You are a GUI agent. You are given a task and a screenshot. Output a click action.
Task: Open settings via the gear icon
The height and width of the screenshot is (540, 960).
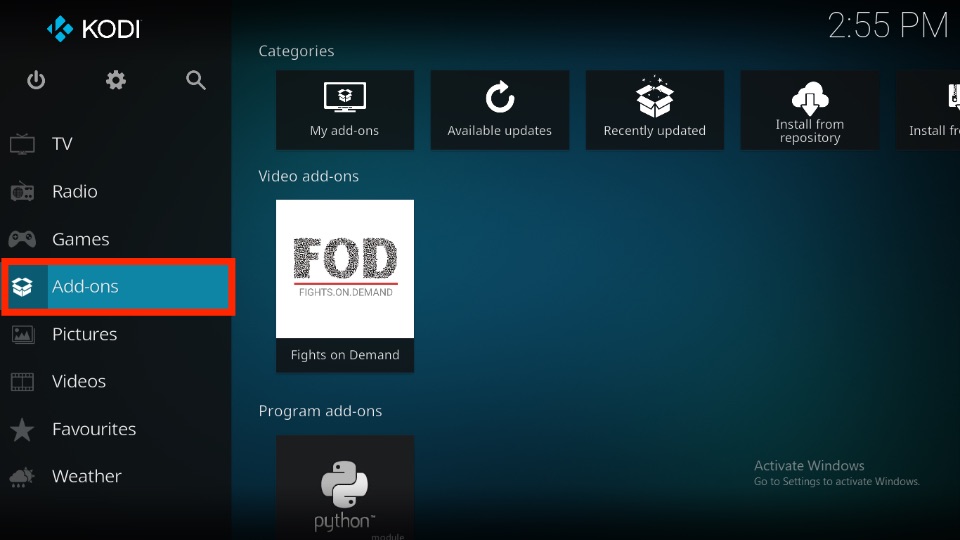[116, 80]
